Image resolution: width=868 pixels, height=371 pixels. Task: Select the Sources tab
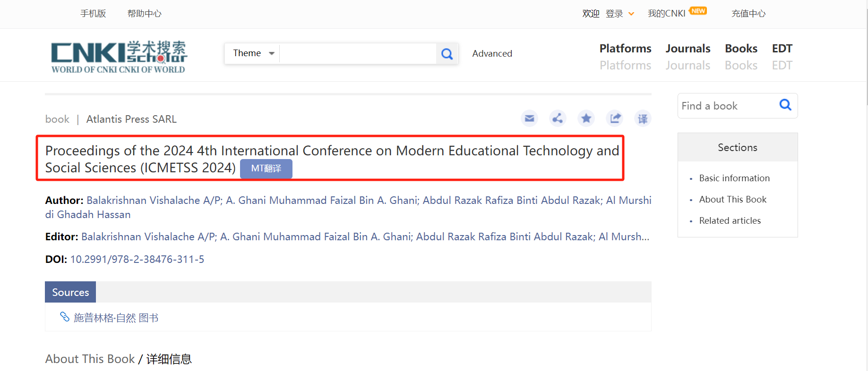70,292
